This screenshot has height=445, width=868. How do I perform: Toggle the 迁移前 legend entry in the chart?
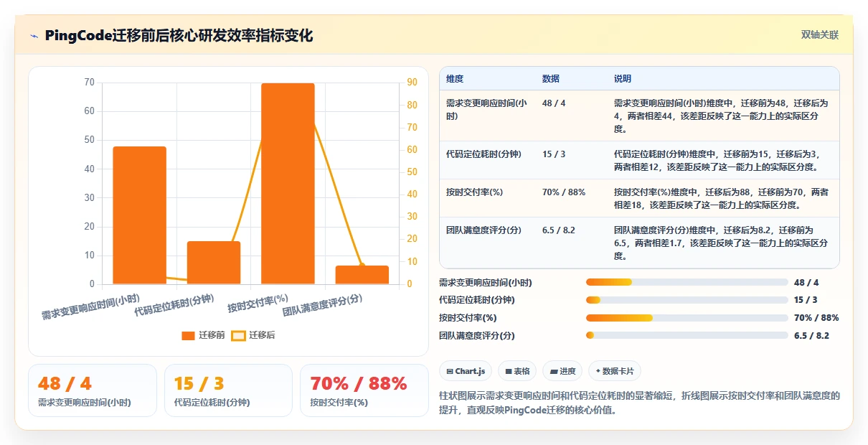[204, 335]
